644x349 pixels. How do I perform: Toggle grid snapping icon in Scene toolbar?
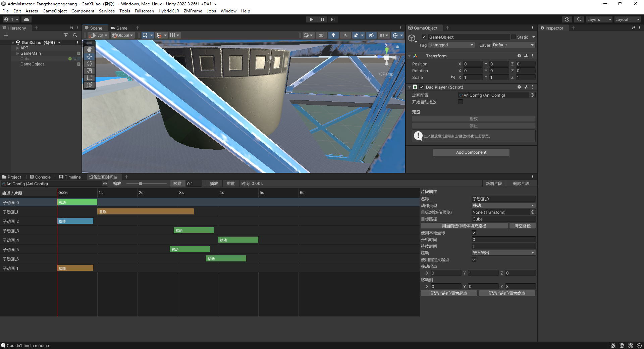coord(159,35)
